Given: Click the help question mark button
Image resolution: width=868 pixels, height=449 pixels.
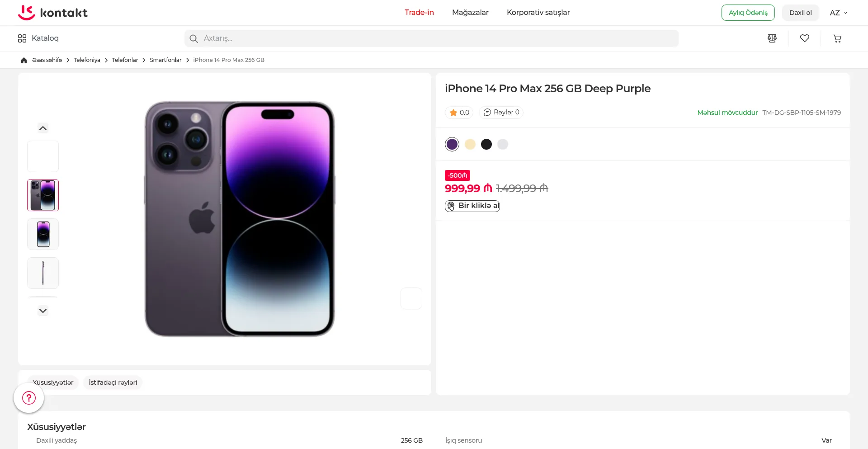Looking at the screenshot, I should tap(29, 398).
